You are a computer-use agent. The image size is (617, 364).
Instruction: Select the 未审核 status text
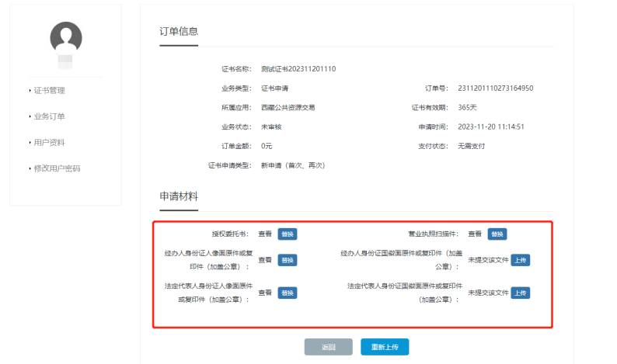pos(271,127)
